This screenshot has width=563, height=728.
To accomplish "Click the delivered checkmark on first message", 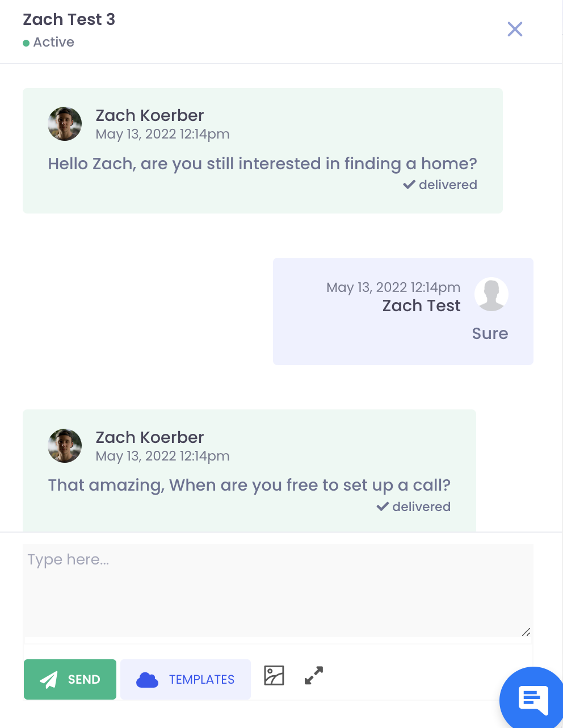I will pos(409,185).
